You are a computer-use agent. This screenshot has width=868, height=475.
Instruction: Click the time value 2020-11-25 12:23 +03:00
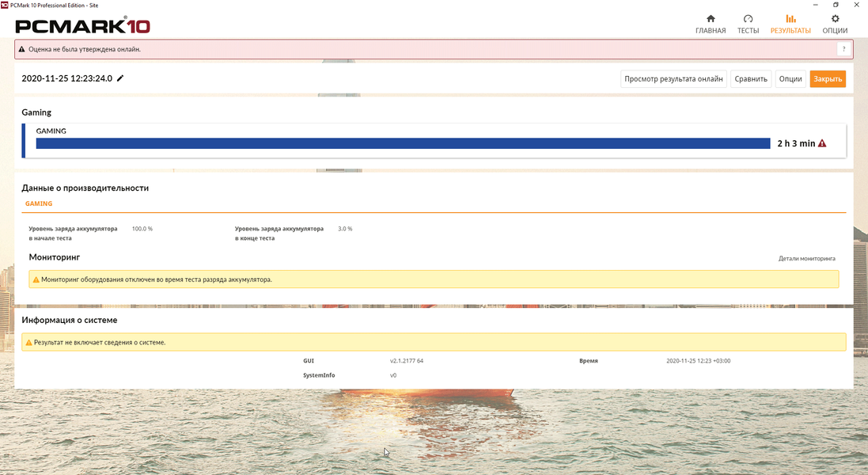click(698, 361)
